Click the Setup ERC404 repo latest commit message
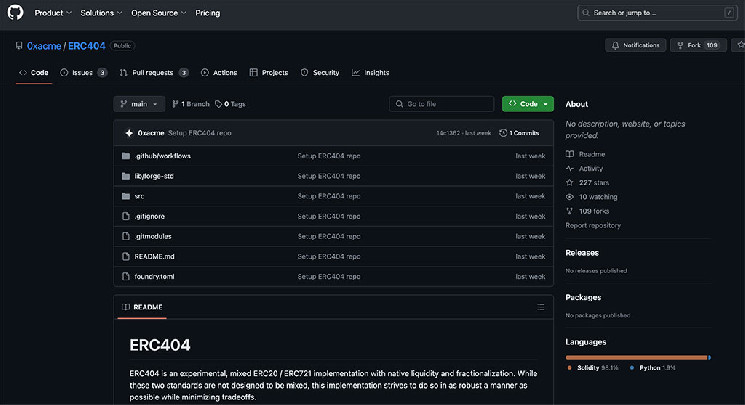The height and width of the screenshot is (405, 745). [200, 133]
